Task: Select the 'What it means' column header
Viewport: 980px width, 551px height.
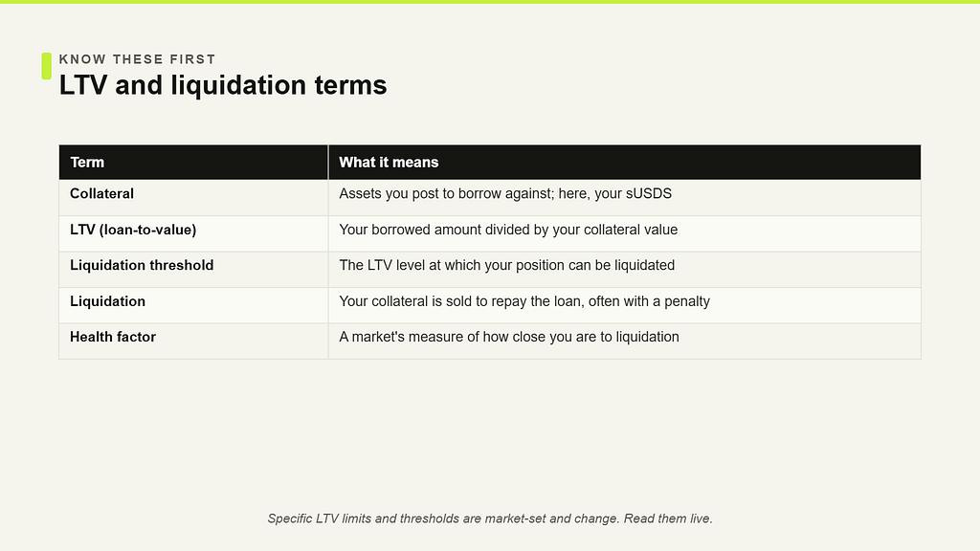Action: click(624, 163)
